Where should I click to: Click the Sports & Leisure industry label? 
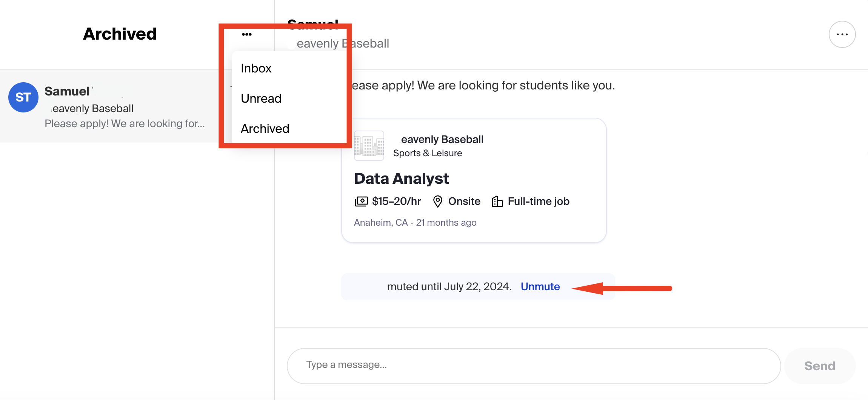pos(428,153)
